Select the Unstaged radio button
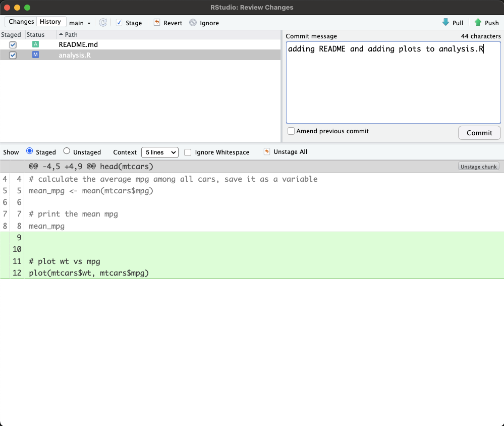The image size is (504, 426). (67, 151)
